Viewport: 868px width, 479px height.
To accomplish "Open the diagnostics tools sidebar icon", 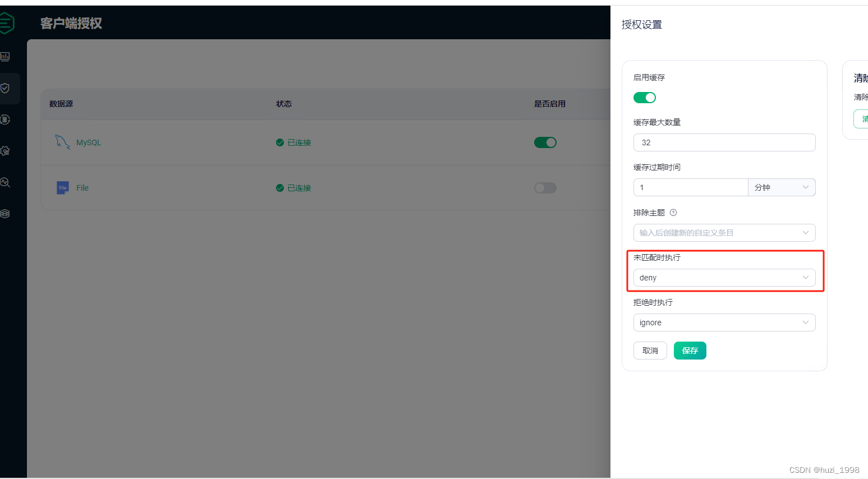I will point(5,182).
